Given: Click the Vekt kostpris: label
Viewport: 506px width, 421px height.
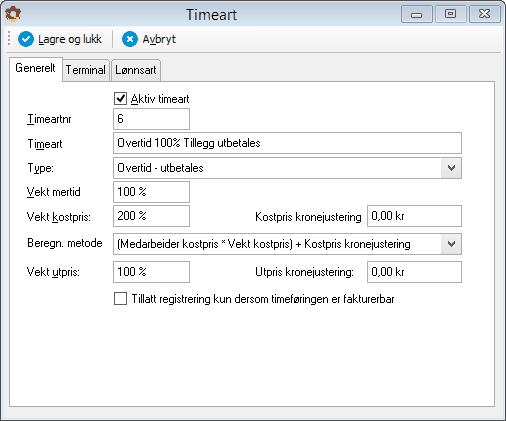Looking at the screenshot, I should click(59, 217).
